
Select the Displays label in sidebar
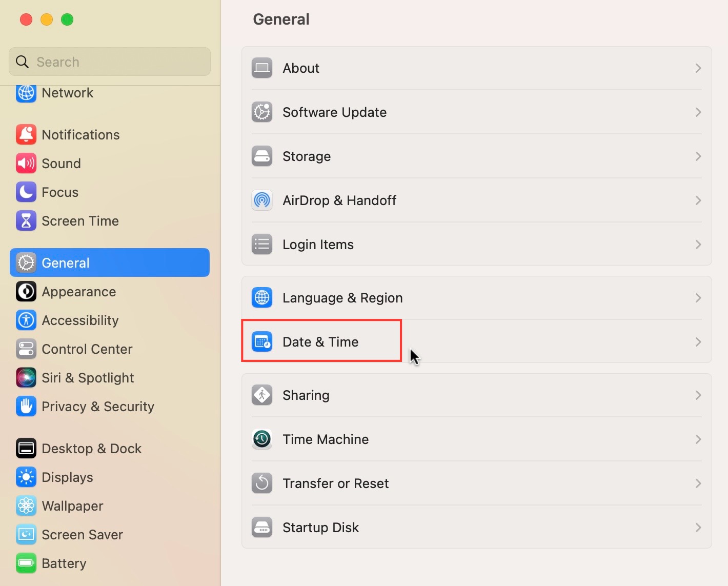67,477
